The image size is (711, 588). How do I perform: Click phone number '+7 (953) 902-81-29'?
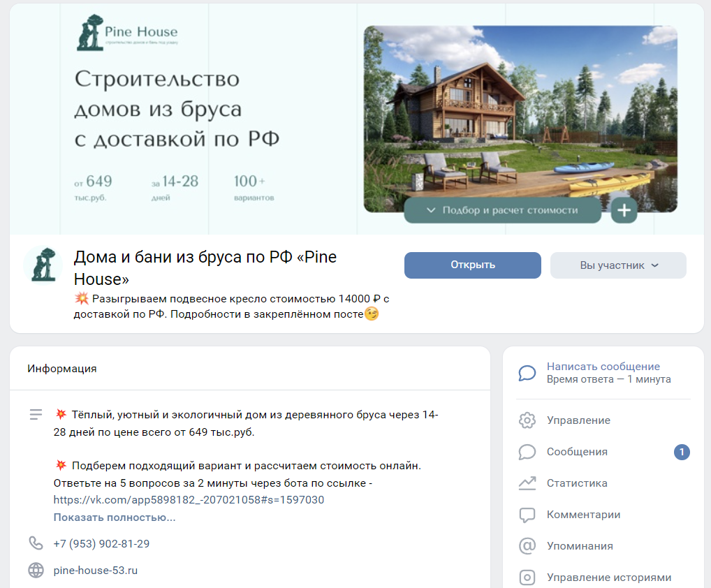pyautogui.click(x=101, y=543)
